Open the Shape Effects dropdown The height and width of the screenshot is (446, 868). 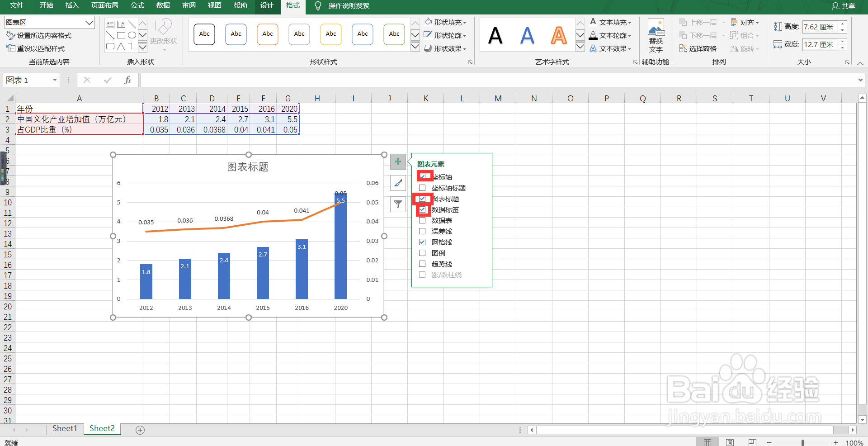click(446, 48)
